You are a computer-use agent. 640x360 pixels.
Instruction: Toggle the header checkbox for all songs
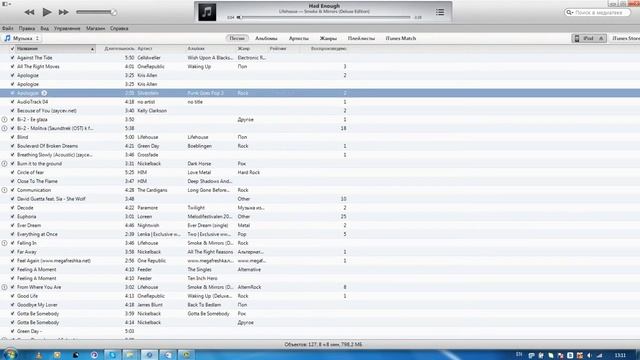tap(12, 49)
